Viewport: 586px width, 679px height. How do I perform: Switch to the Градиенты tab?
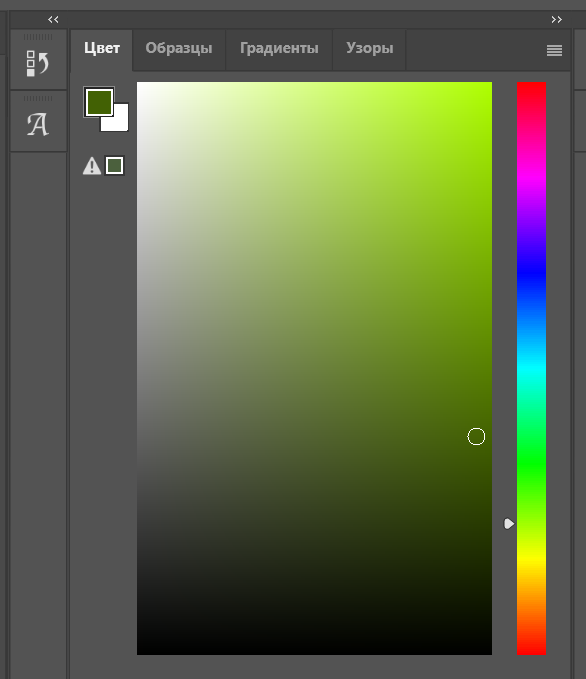click(279, 48)
